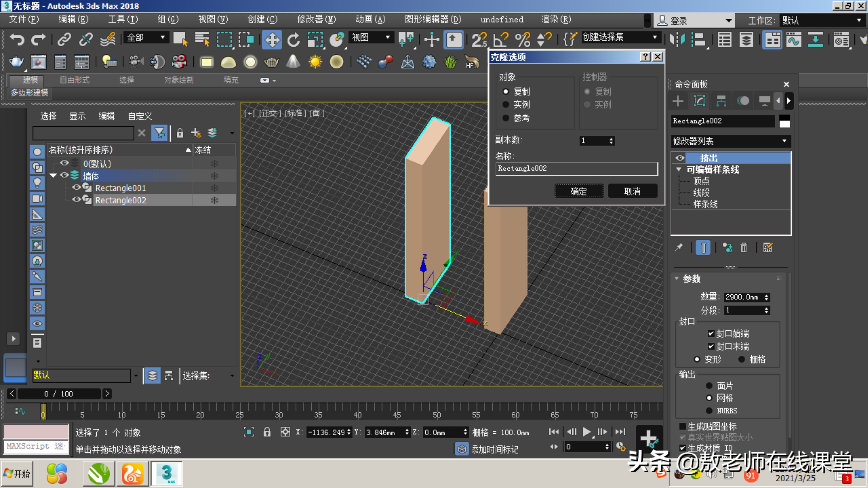Click the Rectangle002 object color swatch
Viewport: 868px width, 488px height.
pyautogui.click(x=784, y=121)
